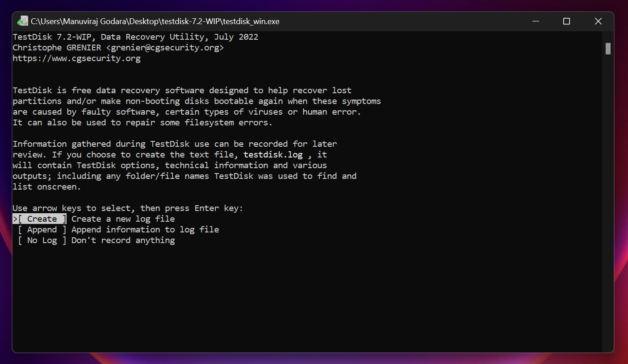628x364 pixels.
Task: Click 'It can also be used to repair' line
Action: tap(142, 123)
